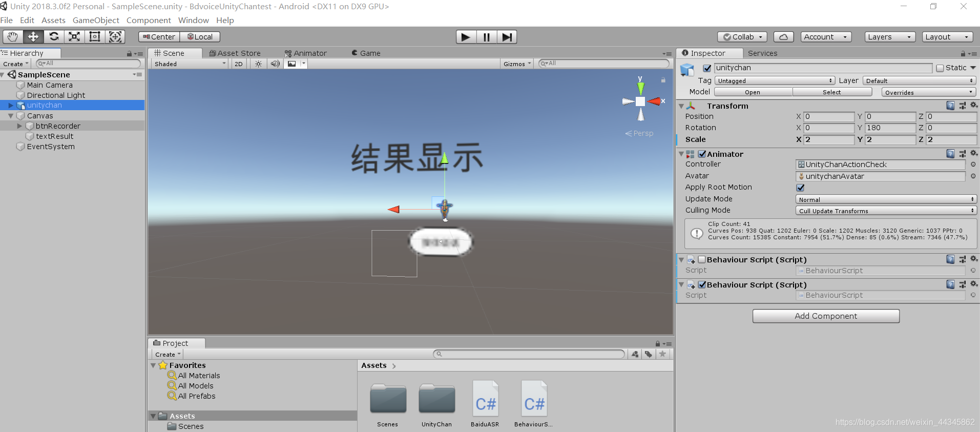This screenshot has height=432, width=980.
Task: Open the Overrides dropdown
Action: coord(928,92)
